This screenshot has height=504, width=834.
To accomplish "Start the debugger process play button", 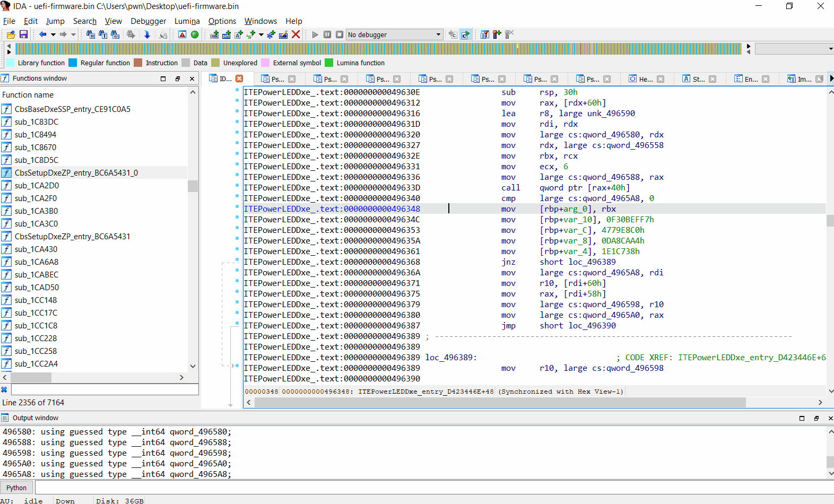I will click(315, 34).
